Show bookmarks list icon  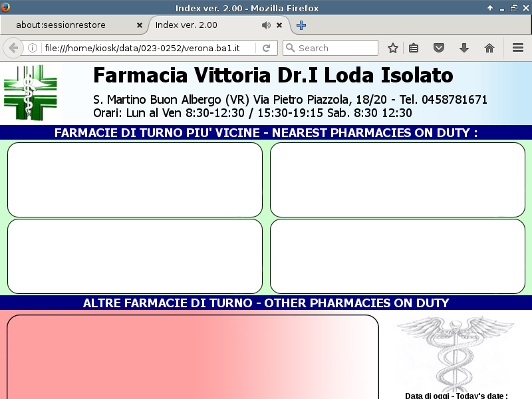coord(414,48)
